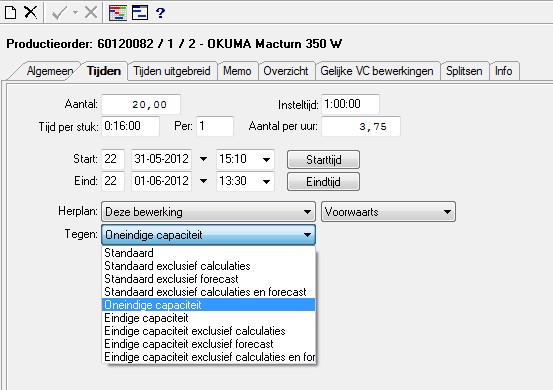553x390 pixels.
Task: Click the Insteltijd input field
Action: [350, 104]
